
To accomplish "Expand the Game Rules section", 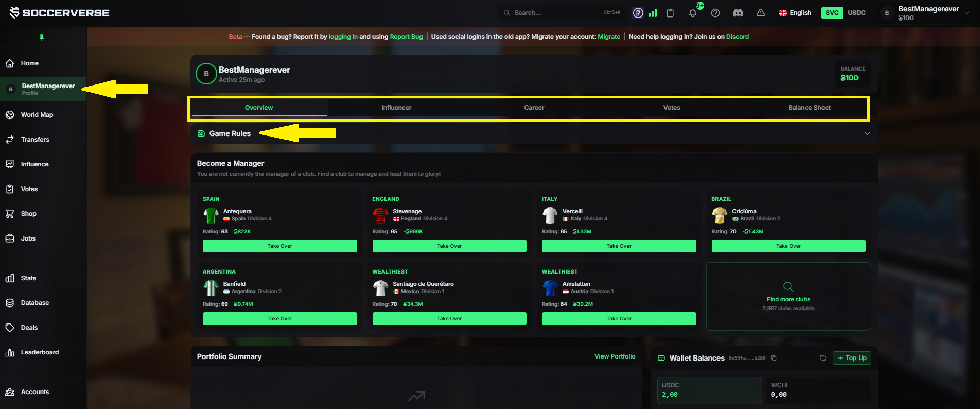I will (534, 133).
